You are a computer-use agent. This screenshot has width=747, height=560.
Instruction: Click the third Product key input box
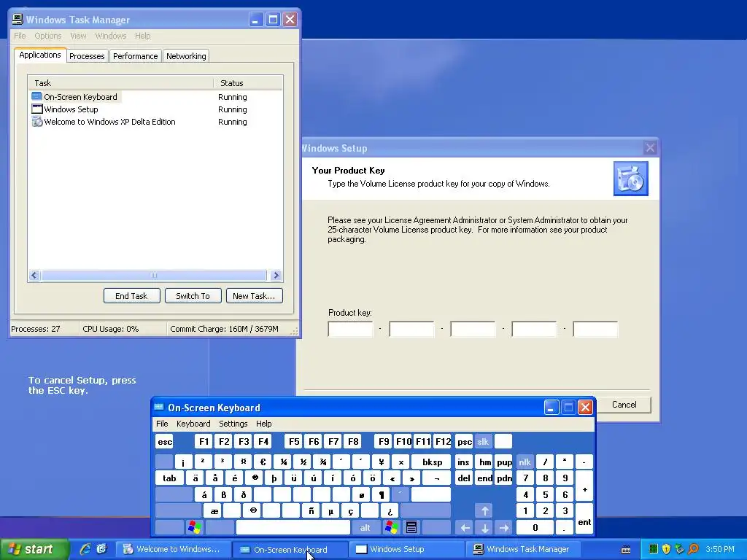(473, 329)
